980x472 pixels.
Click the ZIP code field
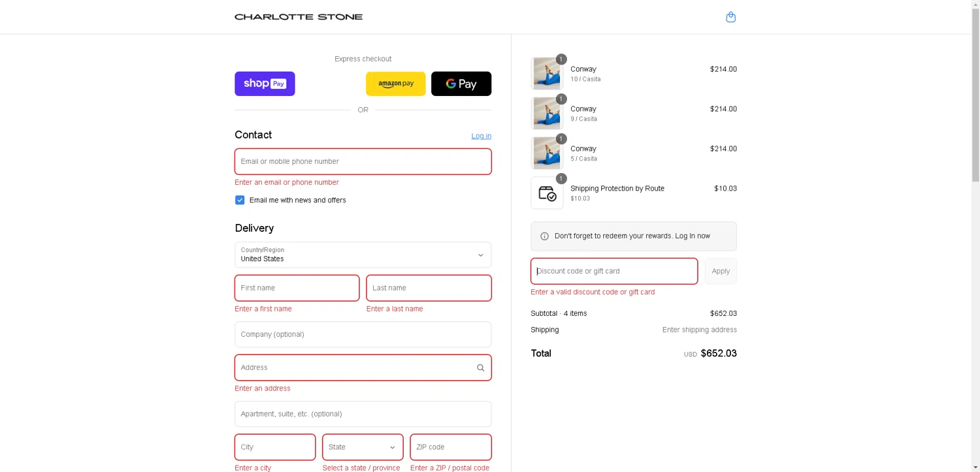(451, 447)
